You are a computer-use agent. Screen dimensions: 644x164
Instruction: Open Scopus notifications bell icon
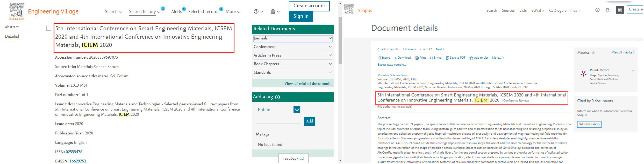pos(607,10)
